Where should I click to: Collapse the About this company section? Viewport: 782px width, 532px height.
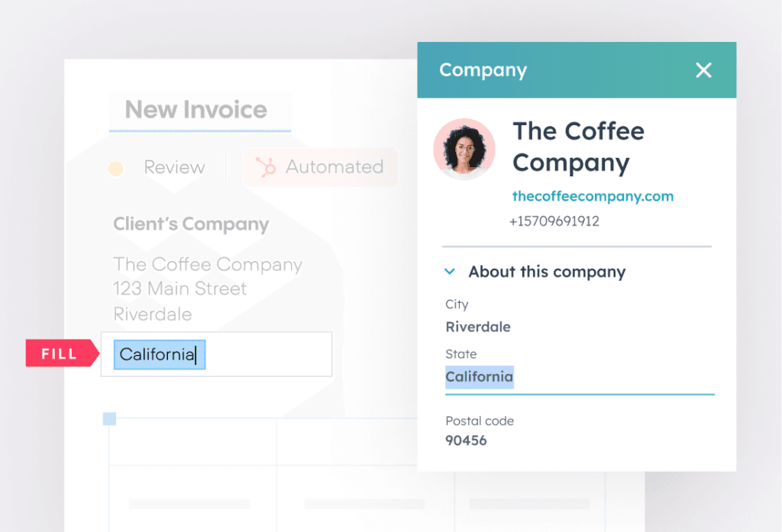click(x=547, y=272)
